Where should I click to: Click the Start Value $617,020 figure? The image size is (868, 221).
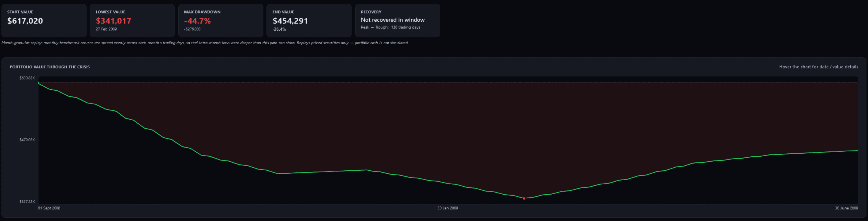25,21
